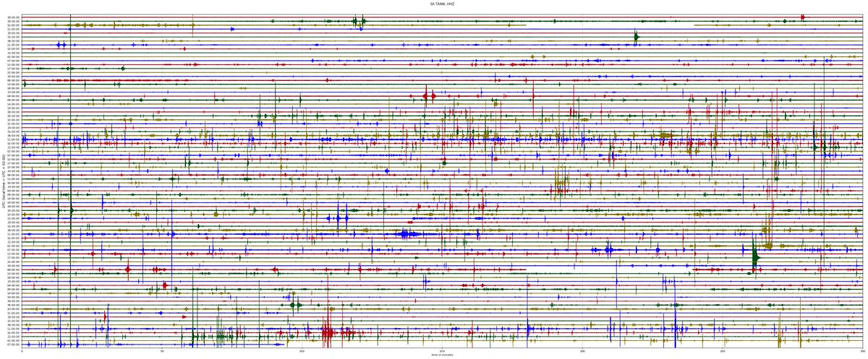Click the plot title SK.TANN..HHZ

[442, 4]
